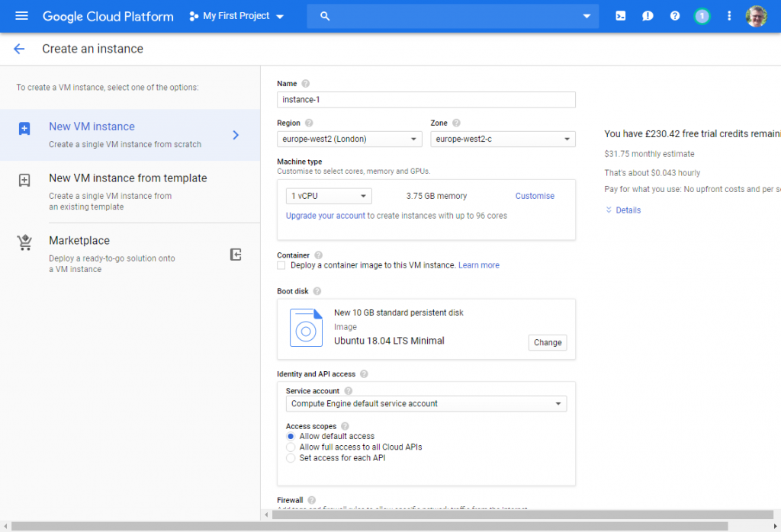Click help icon beside Access scopes
Image resolution: width=781 pixels, height=532 pixels.
(x=345, y=427)
